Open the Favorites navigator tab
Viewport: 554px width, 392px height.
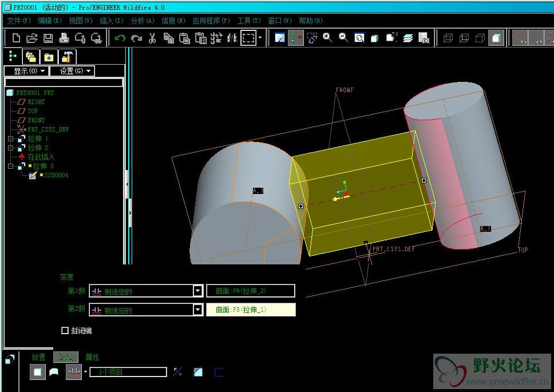49,57
